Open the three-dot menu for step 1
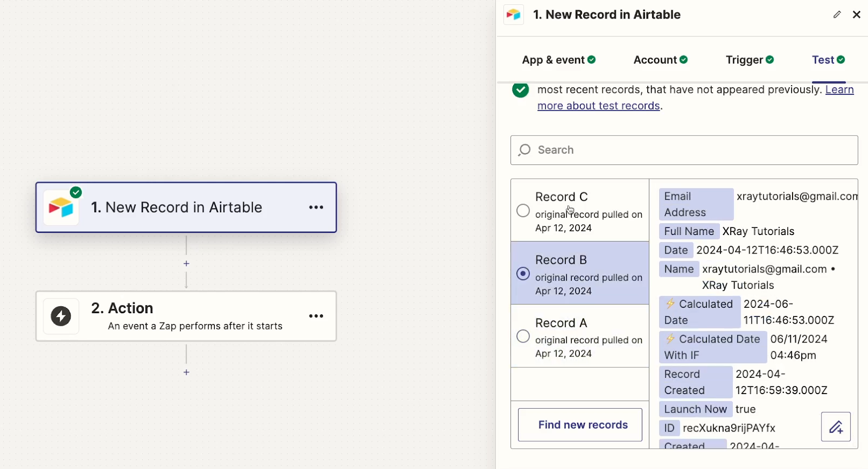The width and height of the screenshot is (868, 469). [316, 207]
